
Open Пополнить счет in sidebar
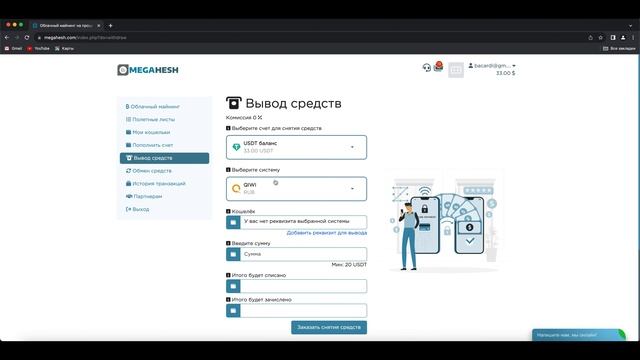pos(149,145)
